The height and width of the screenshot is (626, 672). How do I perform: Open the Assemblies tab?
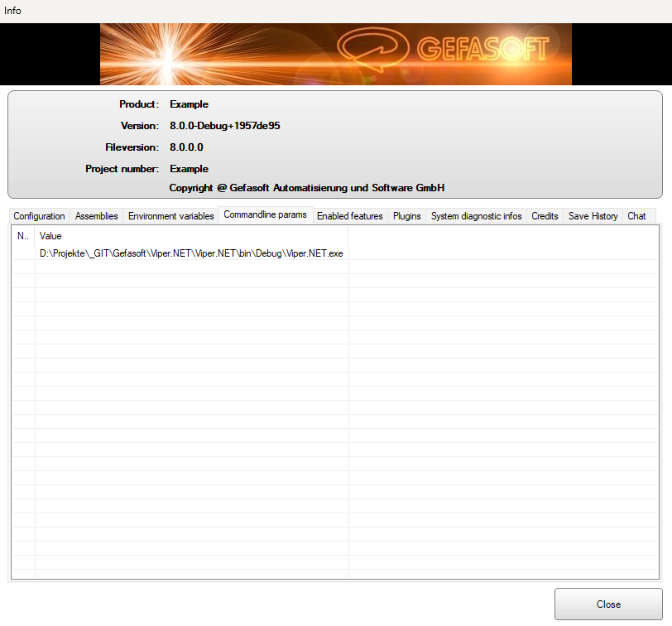pos(97,216)
